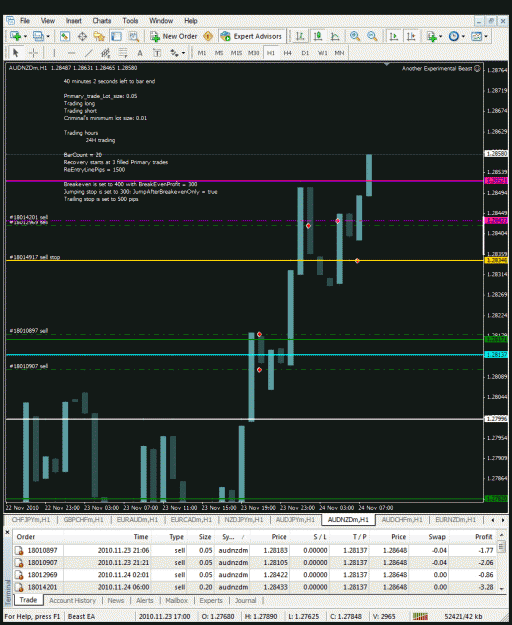Open the Strategy Tester icon
Image resolution: width=512 pixels, height=625 pixels.
[x=133, y=36]
